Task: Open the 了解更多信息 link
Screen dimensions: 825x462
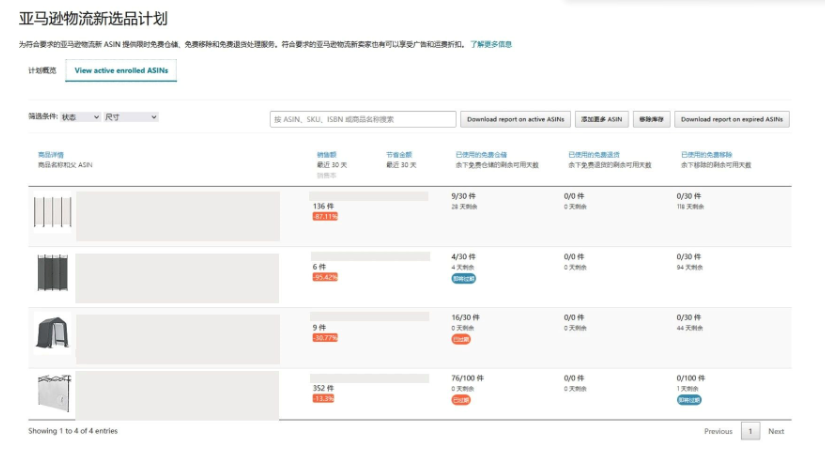Action: pos(491,45)
